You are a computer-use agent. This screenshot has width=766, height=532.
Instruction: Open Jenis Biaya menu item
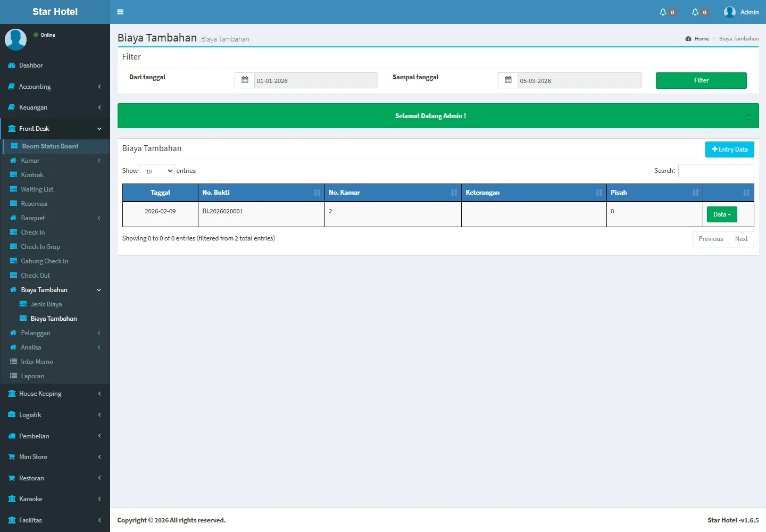point(46,304)
